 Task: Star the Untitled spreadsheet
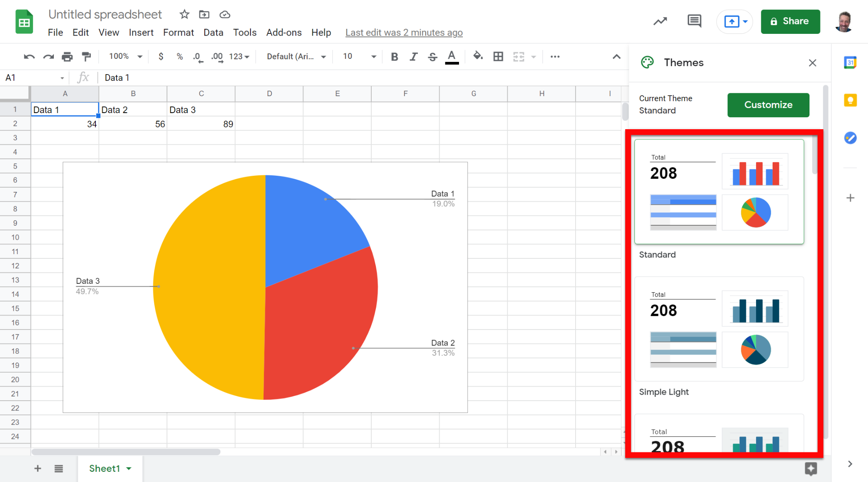click(x=184, y=14)
